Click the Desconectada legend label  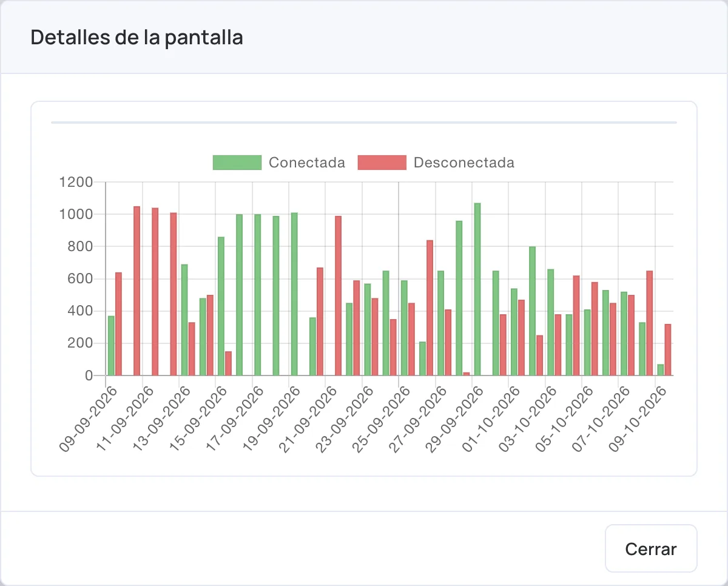pos(464,163)
